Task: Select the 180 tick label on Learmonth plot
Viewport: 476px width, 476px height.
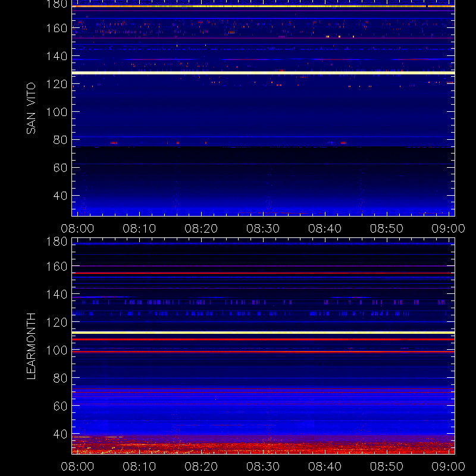Action: (57, 242)
